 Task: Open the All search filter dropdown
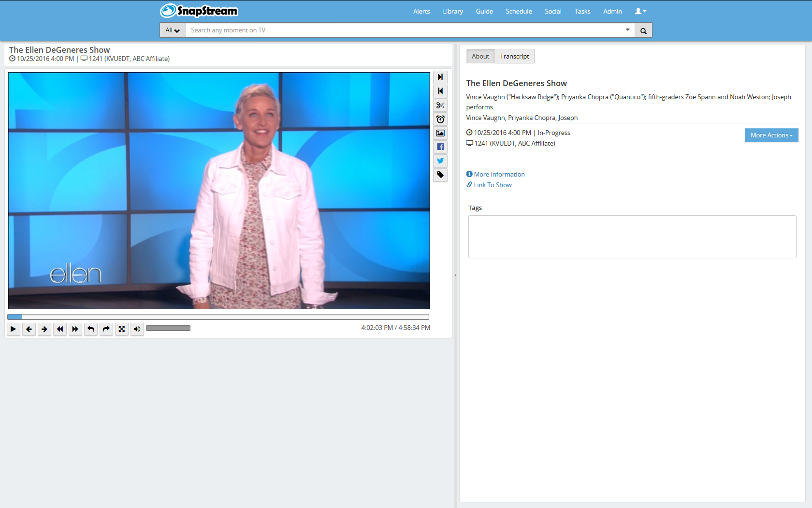coord(173,30)
